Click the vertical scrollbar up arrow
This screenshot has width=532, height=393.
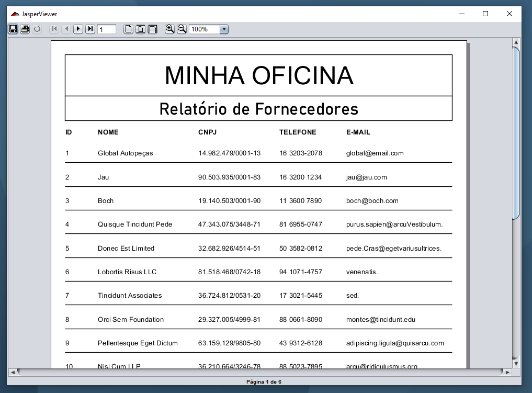[x=516, y=42]
